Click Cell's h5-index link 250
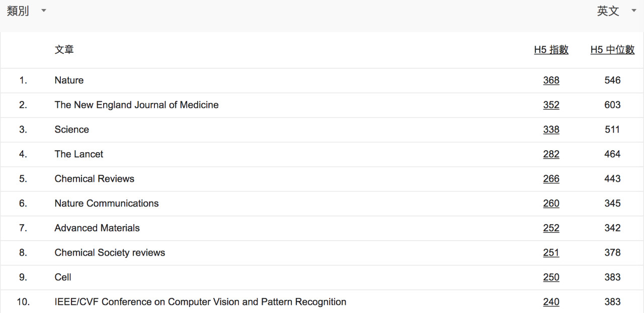The height and width of the screenshot is (313, 644). (551, 277)
